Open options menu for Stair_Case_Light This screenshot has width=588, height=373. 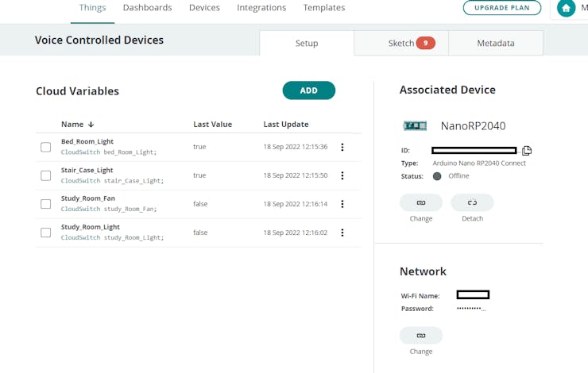pyautogui.click(x=342, y=175)
